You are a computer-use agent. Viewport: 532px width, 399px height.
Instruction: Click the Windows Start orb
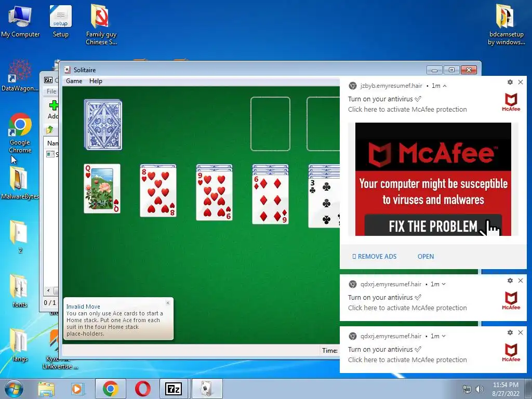click(14, 389)
